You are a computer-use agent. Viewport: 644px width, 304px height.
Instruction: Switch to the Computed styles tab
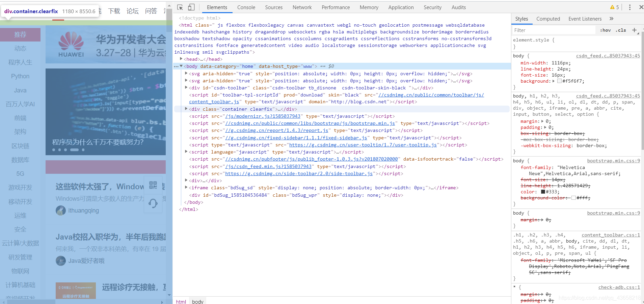point(548,19)
